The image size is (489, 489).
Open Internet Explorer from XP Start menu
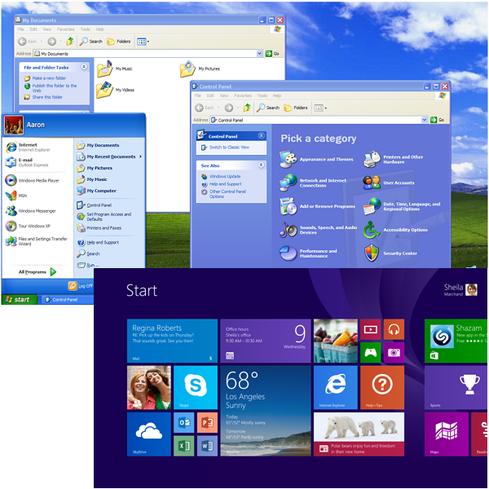coord(28,147)
